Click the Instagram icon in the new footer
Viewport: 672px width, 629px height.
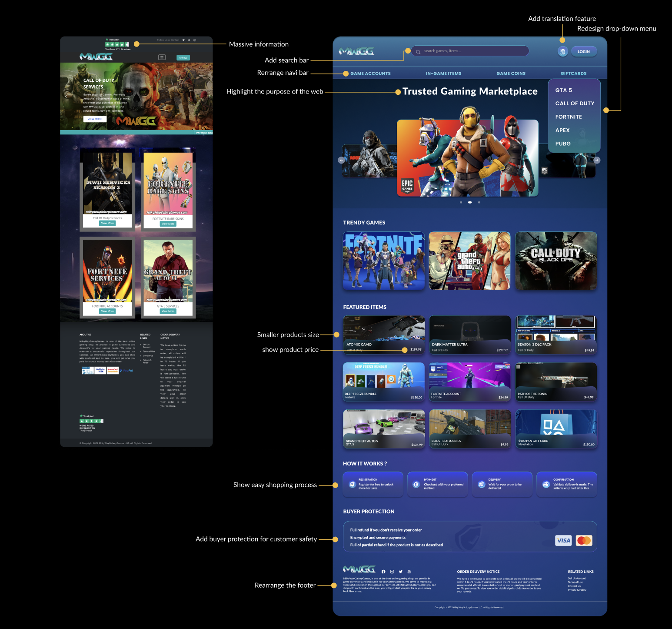pos(392,572)
